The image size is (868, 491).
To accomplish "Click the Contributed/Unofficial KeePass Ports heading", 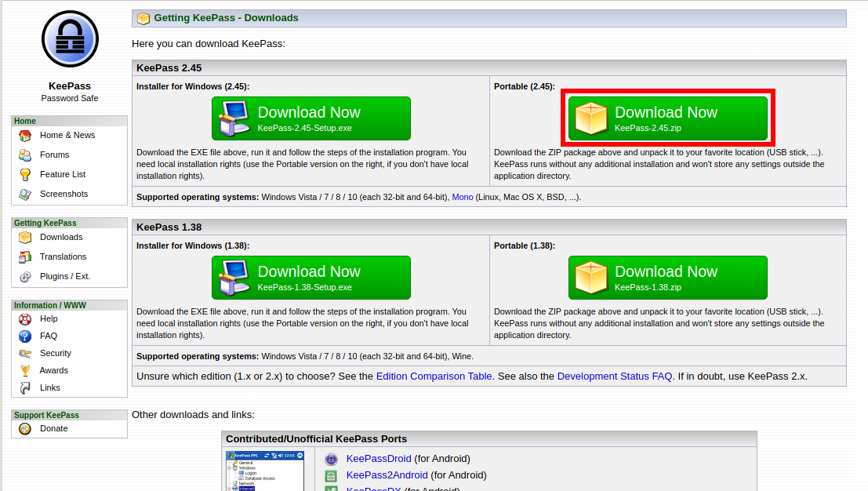I will point(316,439).
